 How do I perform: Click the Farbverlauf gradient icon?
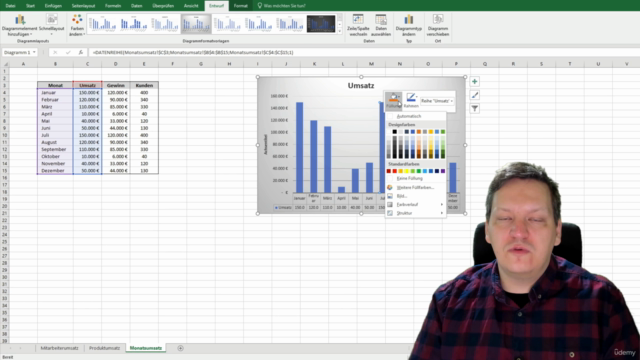(x=390, y=204)
